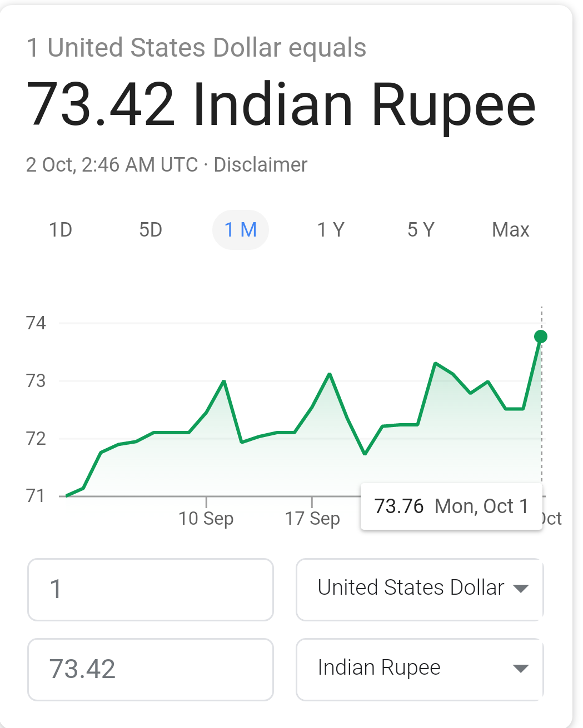Select the 5D time range tab

151,229
